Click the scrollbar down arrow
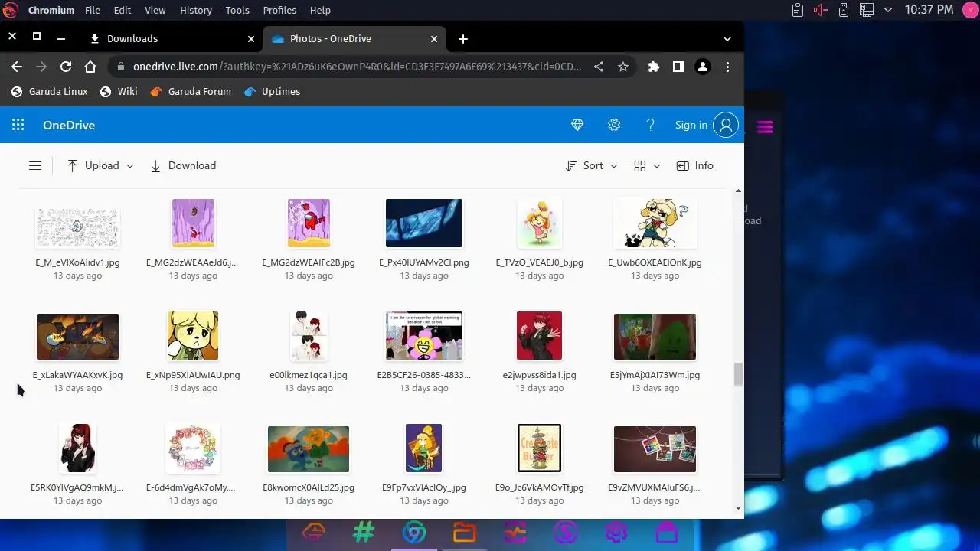This screenshot has width=980, height=551. [738, 508]
